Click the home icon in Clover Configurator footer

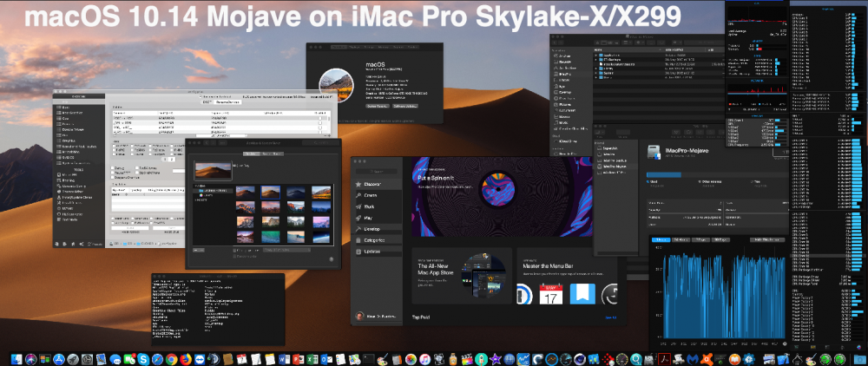click(x=73, y=244)
